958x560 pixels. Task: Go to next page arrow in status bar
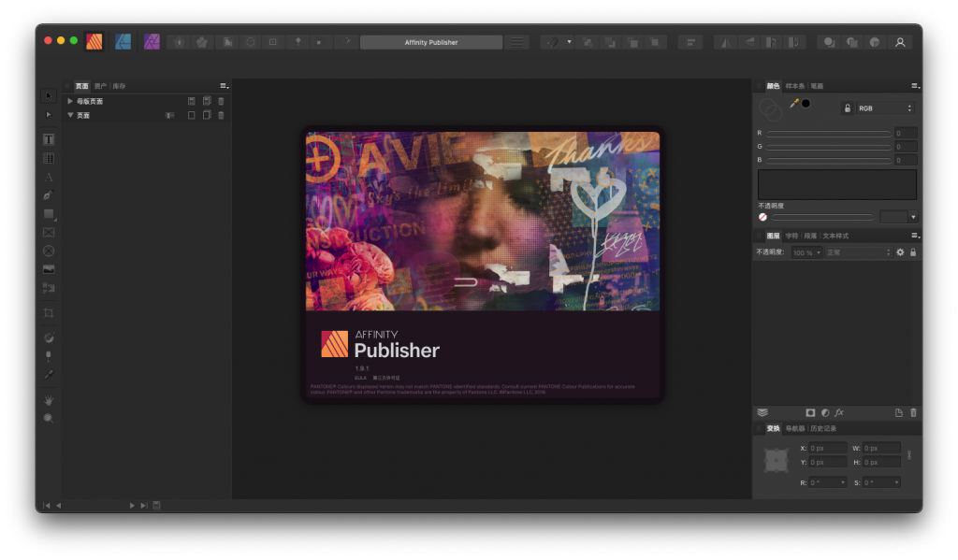coord(132,506)
